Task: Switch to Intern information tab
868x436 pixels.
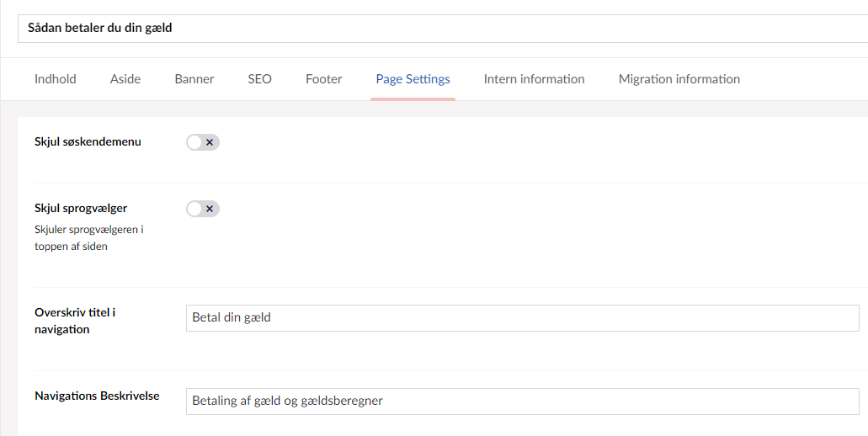Action: [x=534, y=79]
